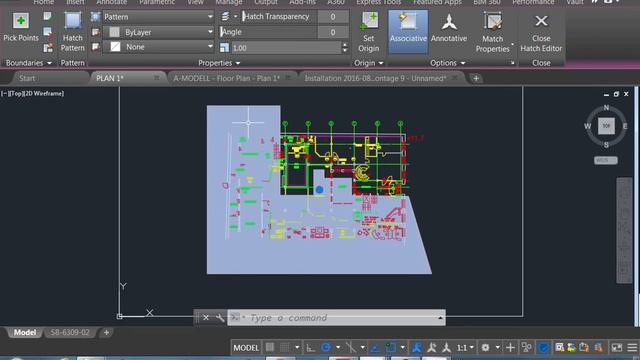This screenshot has width=640, height=360.
Task: Expand the Options panel
Action: click(x=447, y=63)
